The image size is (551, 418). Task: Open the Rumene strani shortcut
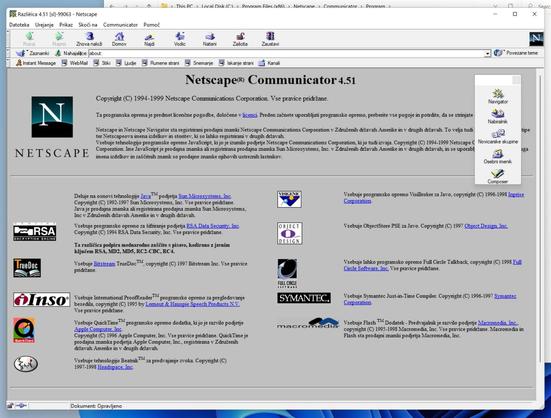[161, 63]
